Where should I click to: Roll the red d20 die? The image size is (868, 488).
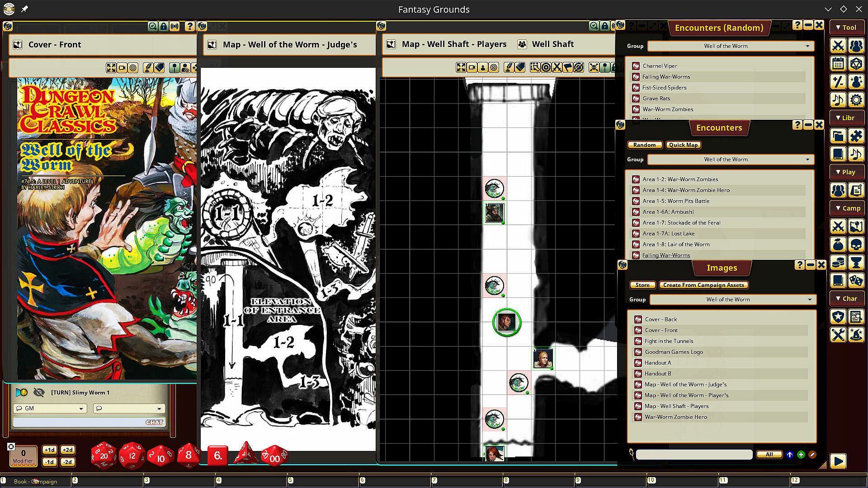[104, 455]
